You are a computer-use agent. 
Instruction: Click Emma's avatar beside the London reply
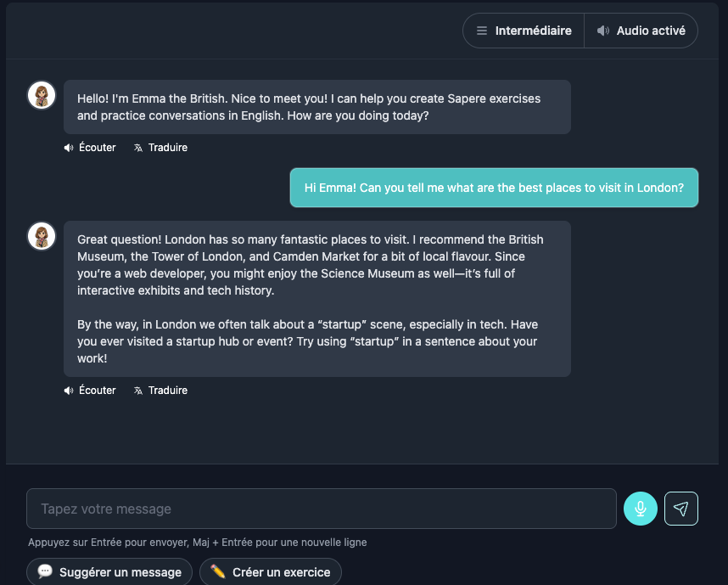[x=42, y=236]
